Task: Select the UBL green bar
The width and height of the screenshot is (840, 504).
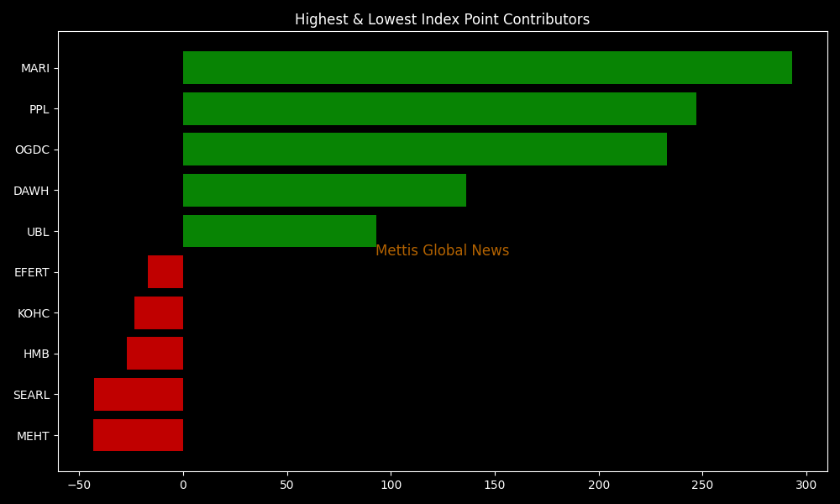Action: [x=280, y=231]
